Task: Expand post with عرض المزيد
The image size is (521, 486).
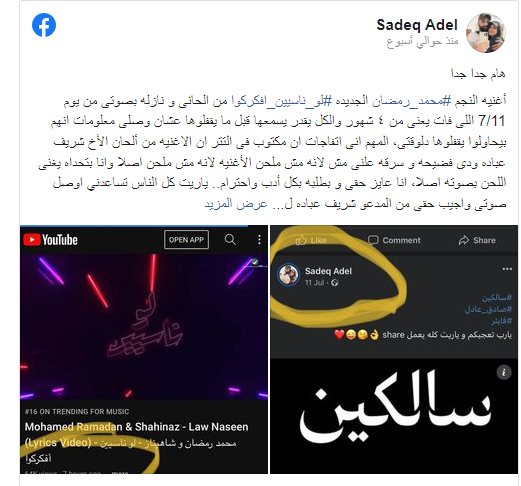Action: click(x=236, y=204)
